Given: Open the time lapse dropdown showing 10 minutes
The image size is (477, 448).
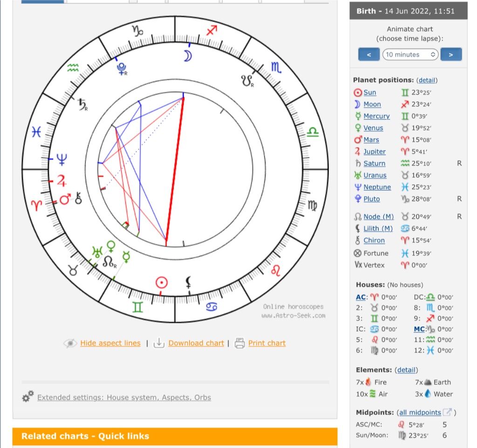Looking at the screenshot, I should (410, 55).
